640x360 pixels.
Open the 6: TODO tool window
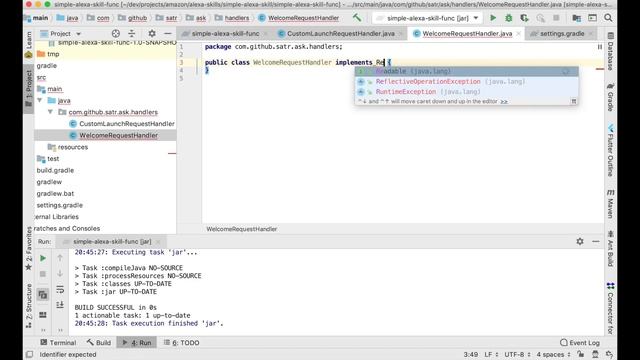point(182,342)
